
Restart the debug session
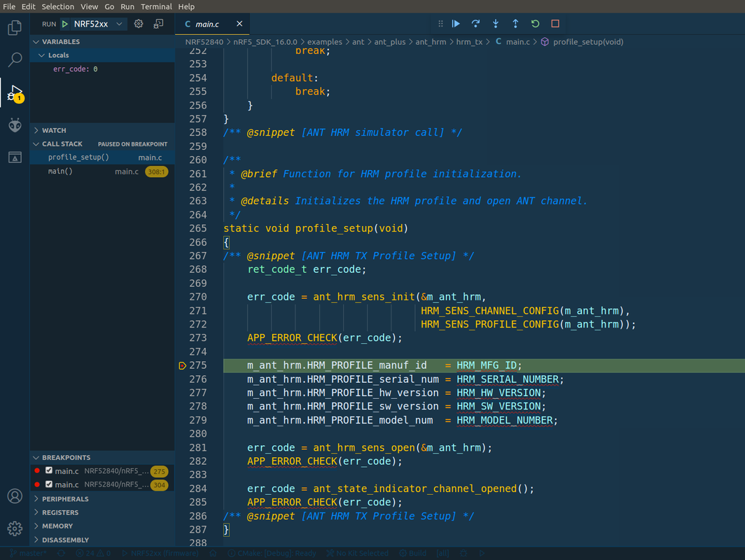(536, 24)
